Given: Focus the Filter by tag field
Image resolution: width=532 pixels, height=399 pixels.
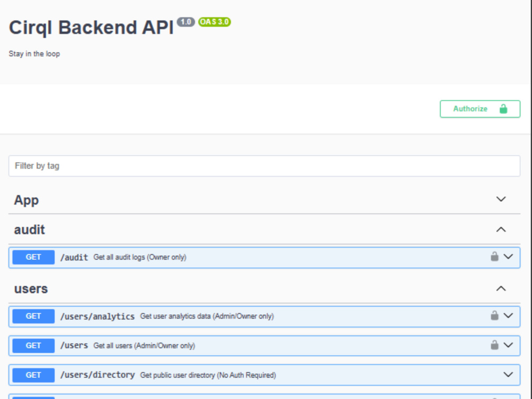Looking at the screenshot, I should coord(264,166).
